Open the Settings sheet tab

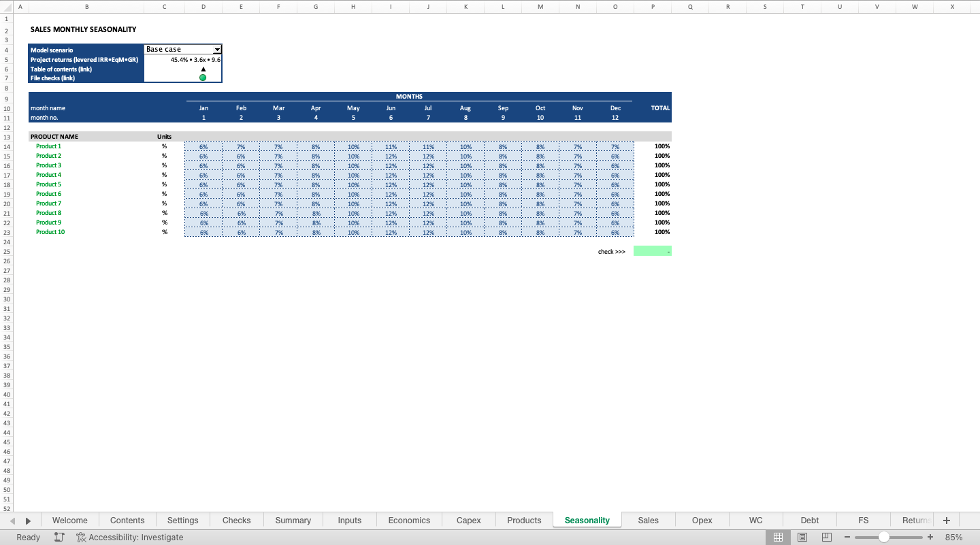pyautogui.click(x=183, y=521)
